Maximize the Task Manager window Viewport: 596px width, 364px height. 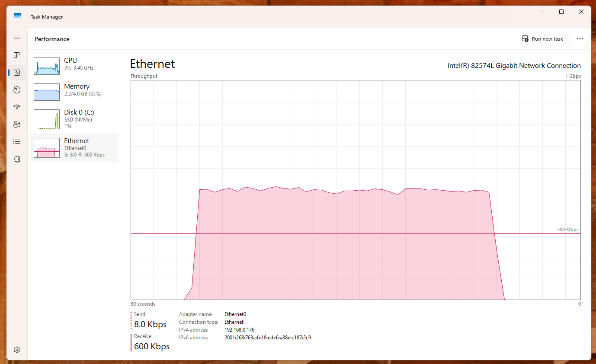point(561,12)
